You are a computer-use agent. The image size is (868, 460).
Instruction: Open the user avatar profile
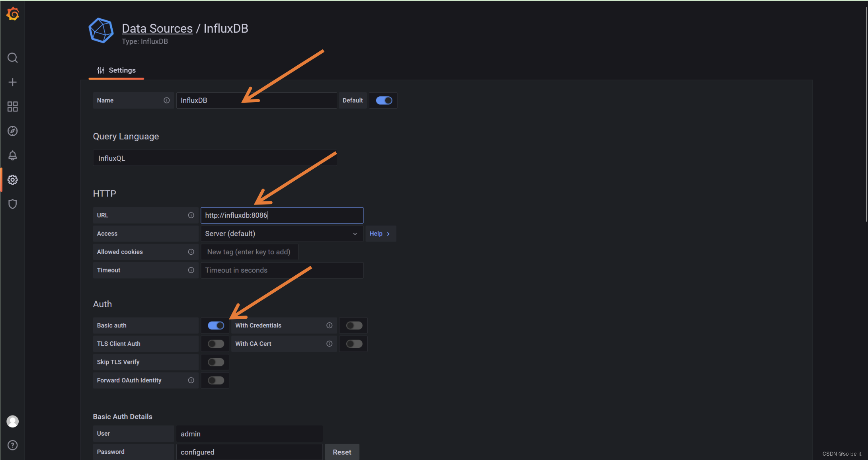pyautogui.click(x=13, y=421)
